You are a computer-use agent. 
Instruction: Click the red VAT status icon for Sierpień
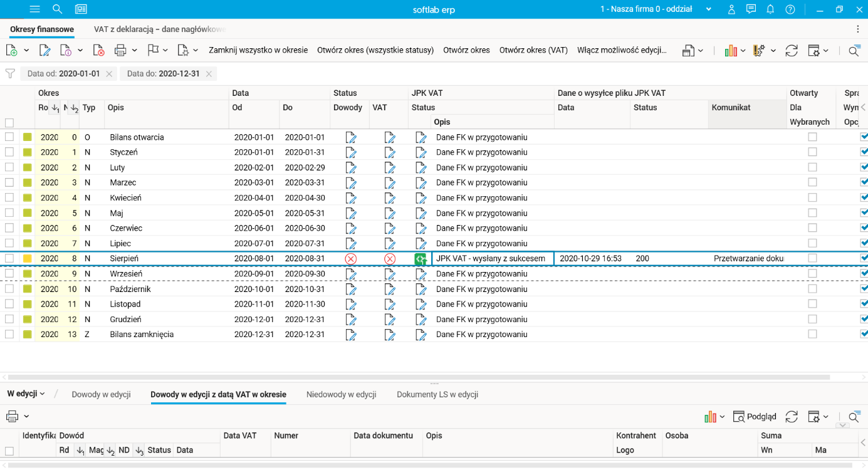[x=390, y=259]
